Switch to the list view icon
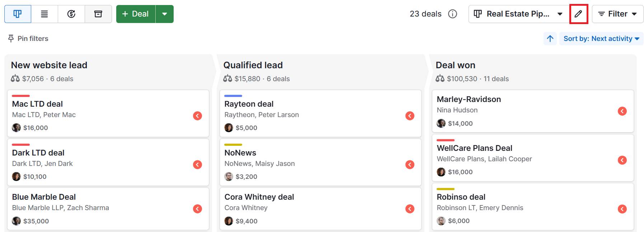 [x=44, y=14]
